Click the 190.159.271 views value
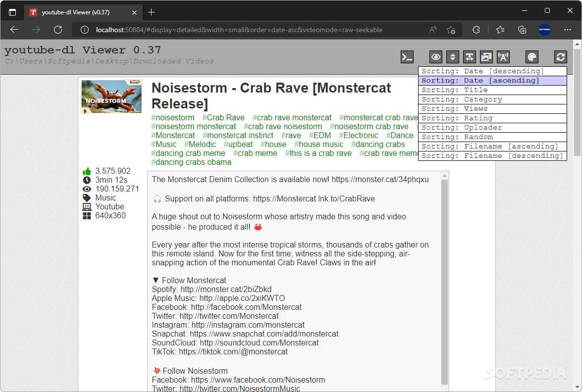Image resolution: width=582 pixels, height=392 pixels. click(x=117, y=189)
